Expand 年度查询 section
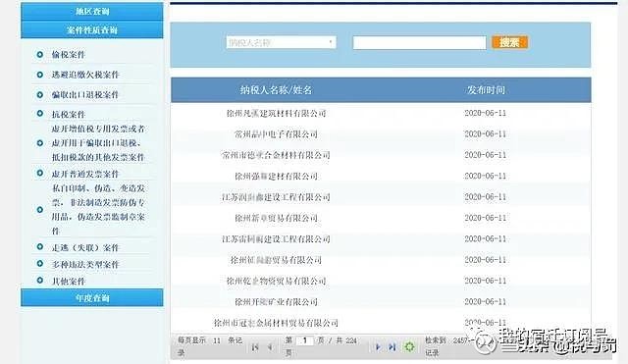Screen dimensions: 628x364 (92, 297)
